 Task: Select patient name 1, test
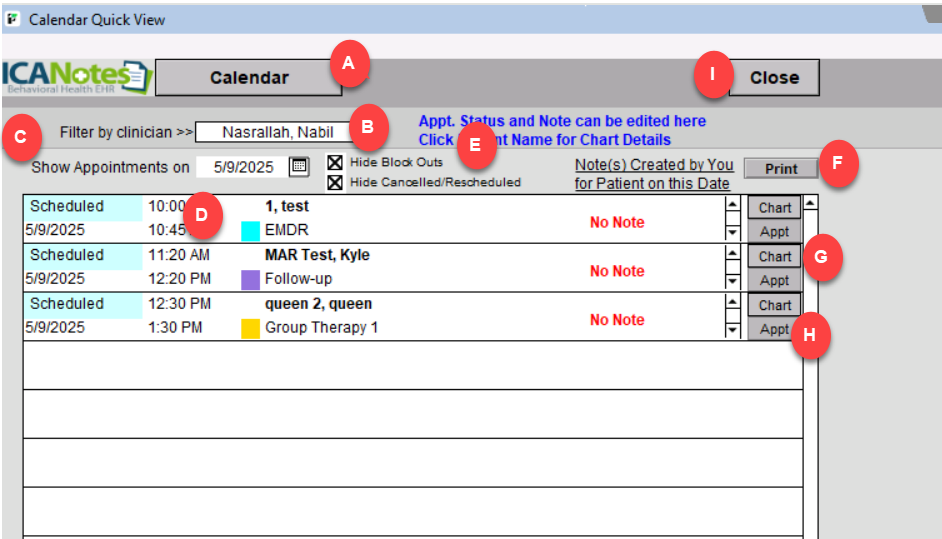pyautogui.click(x=287, y=206)
